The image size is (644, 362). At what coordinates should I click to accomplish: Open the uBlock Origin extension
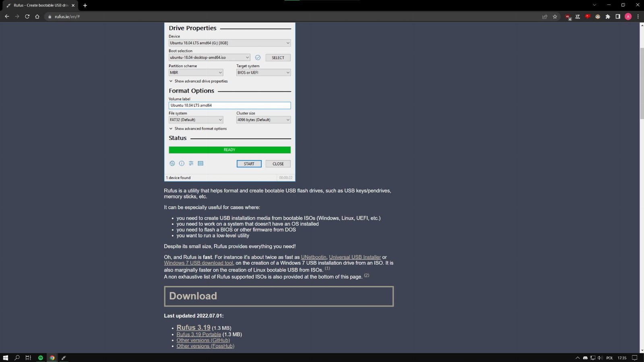[568, 17]
